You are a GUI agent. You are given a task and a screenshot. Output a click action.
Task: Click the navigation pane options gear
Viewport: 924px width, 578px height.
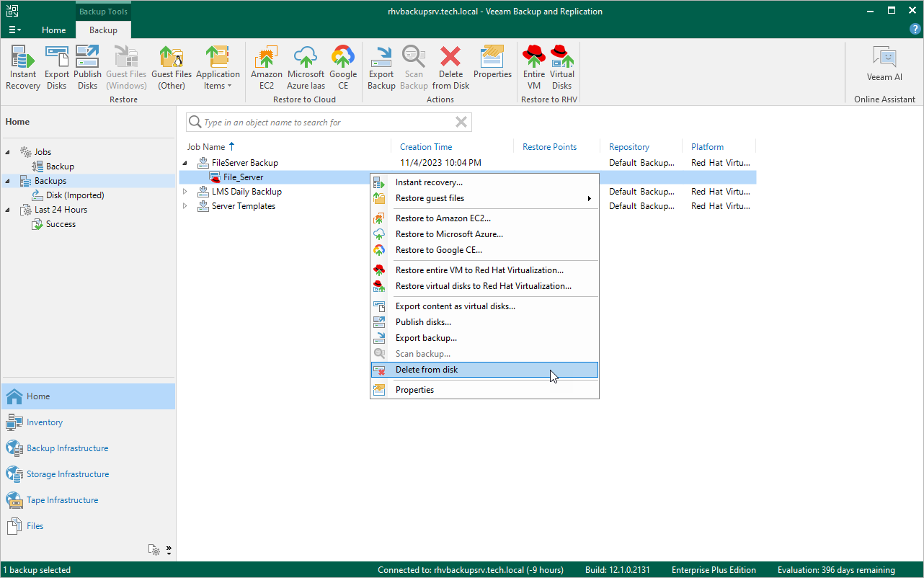(154, 549)
